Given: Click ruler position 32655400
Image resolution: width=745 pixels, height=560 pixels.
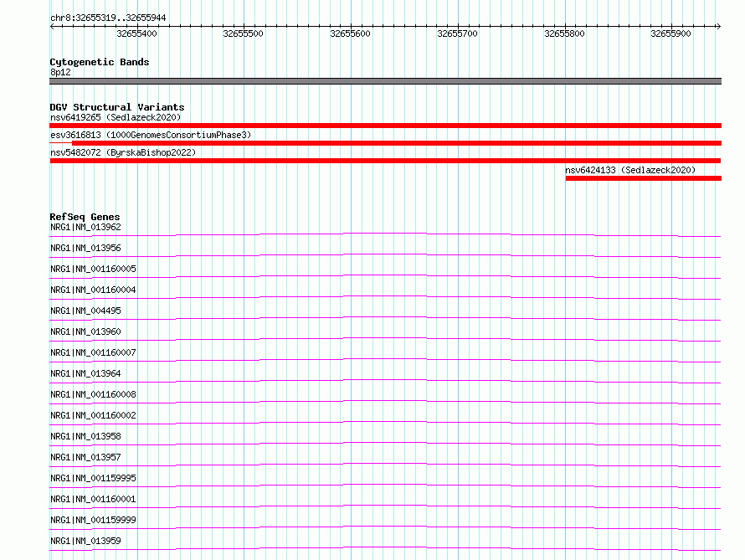Looking at the screenshot, I should [x=136, y=33].
